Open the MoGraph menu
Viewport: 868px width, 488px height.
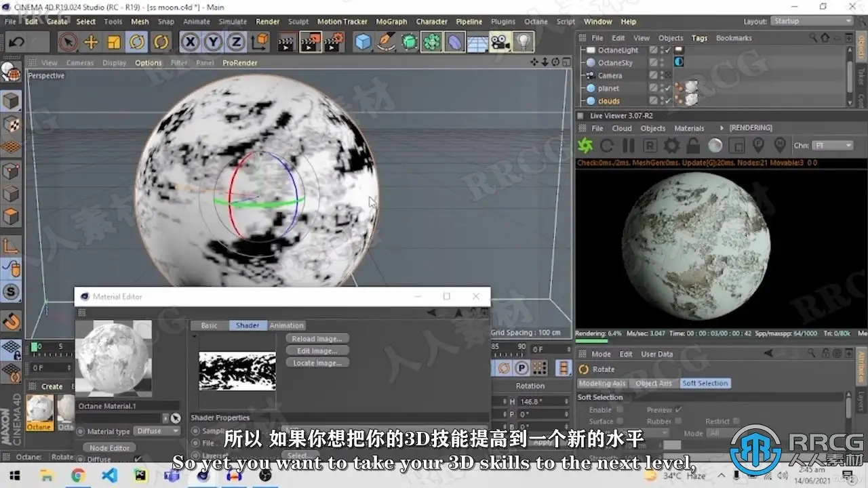click(391, 22)
